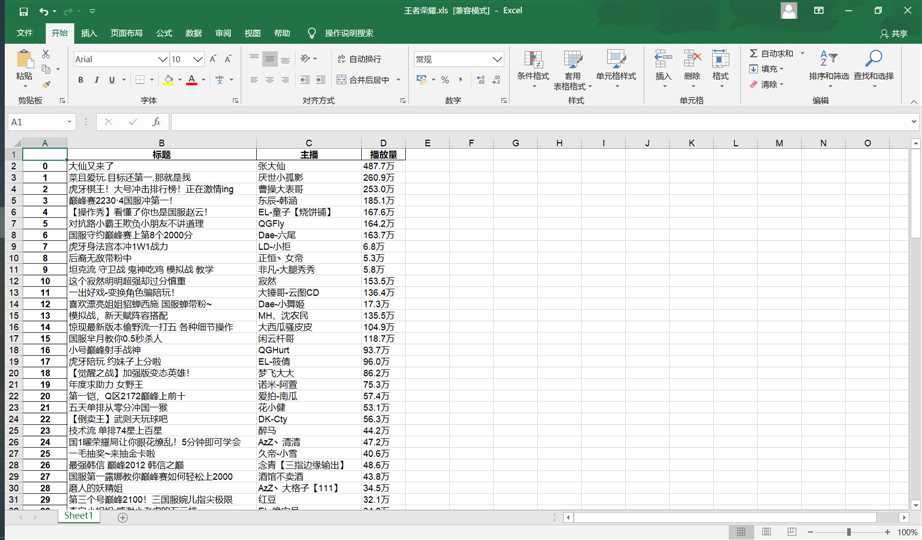Screen dimensions: 922x540
Task: Align cell text to the left
Action: tap(254, 79)
